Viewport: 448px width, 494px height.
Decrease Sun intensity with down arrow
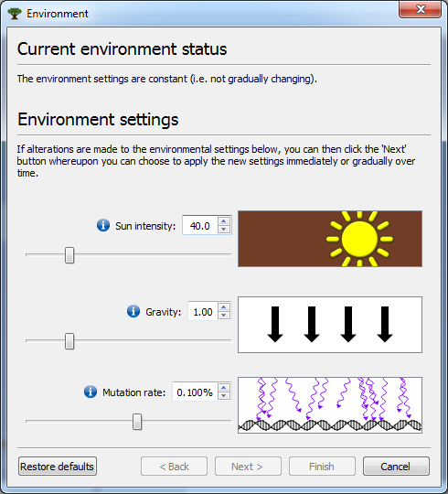coord(223,230)
